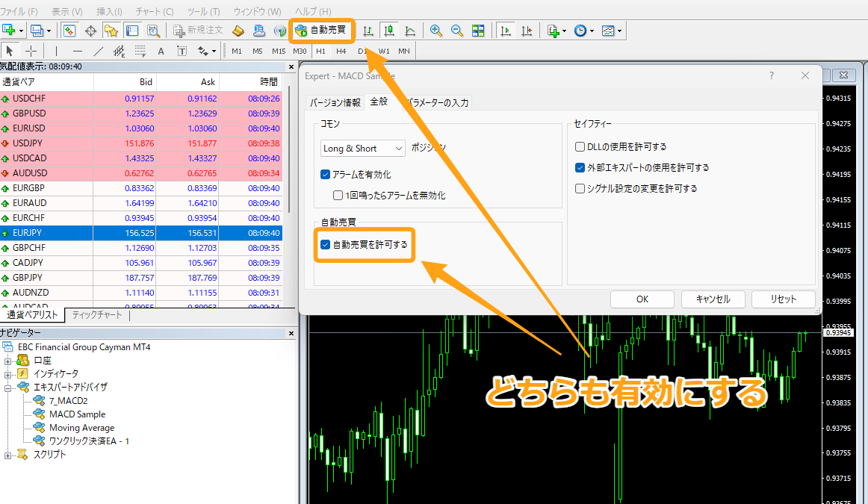Open the チャート menu
This screenshot has width=868, height=504.
155,12
